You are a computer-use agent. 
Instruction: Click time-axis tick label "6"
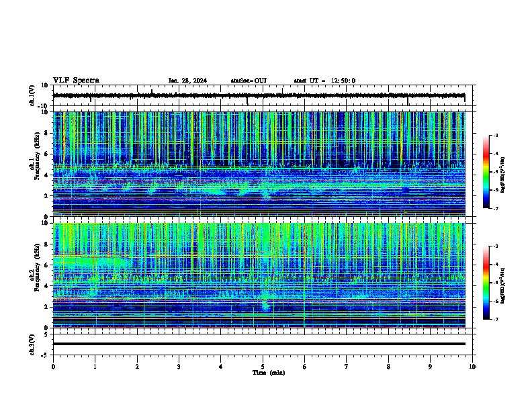point(305,367)
